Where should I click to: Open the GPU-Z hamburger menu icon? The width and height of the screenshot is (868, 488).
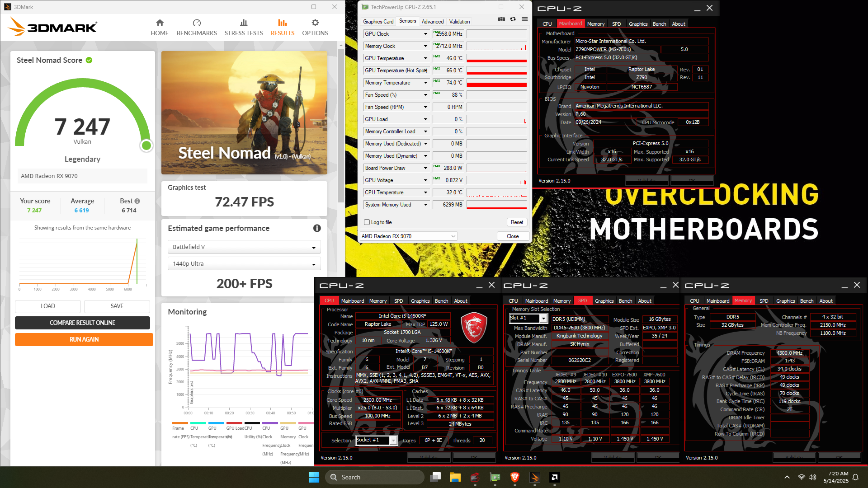524,19
